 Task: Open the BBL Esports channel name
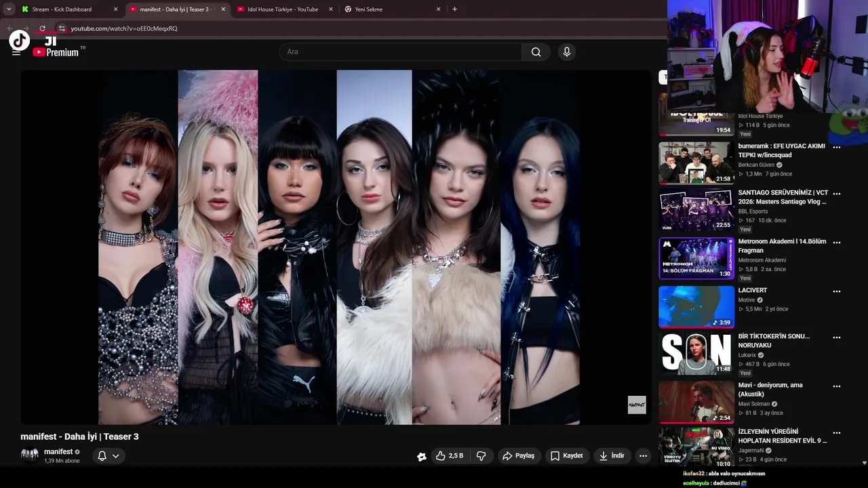[x=753, y=211]
